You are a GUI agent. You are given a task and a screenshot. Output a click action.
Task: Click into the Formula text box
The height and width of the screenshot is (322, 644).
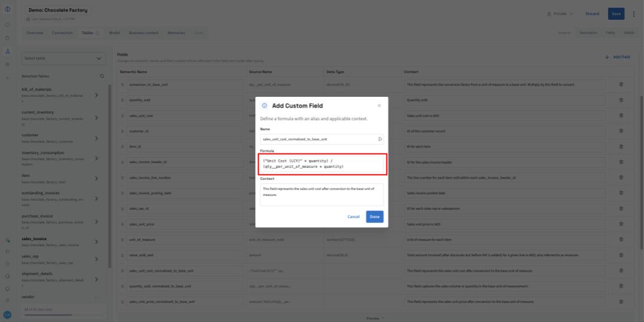[x=323, y=164]
